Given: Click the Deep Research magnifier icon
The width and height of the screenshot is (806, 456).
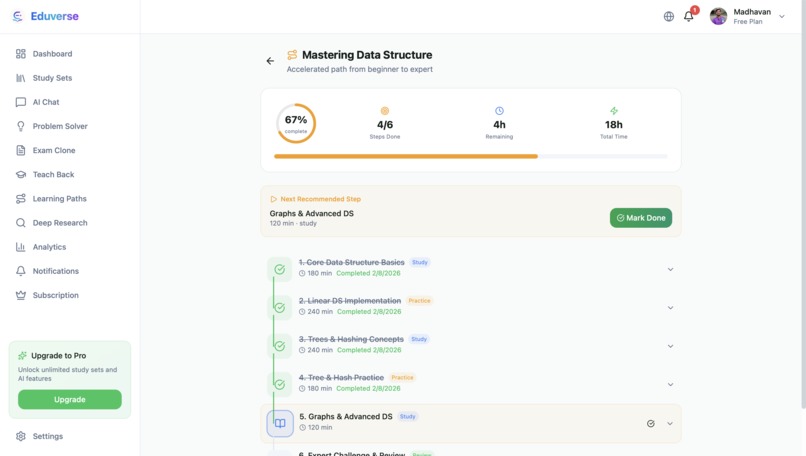Looking at the screenshot, I should 21,223.
